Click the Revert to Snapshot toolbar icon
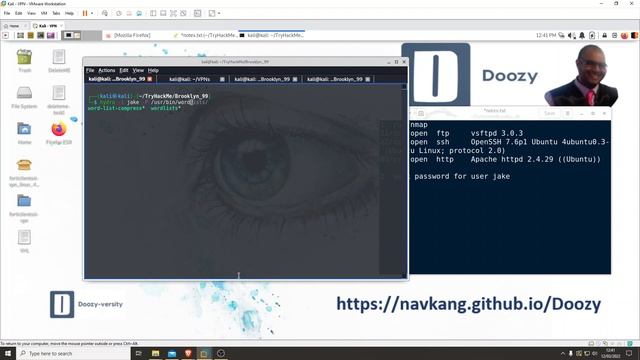The width and height of the screenshot is (640, 360). point(129,13)
